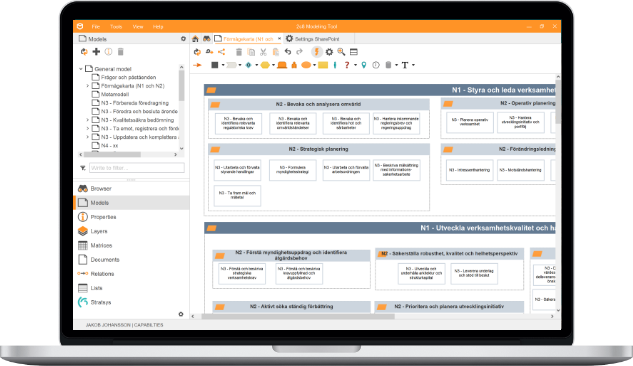Select the yellow rectangle shape swatch

point(323,65)
